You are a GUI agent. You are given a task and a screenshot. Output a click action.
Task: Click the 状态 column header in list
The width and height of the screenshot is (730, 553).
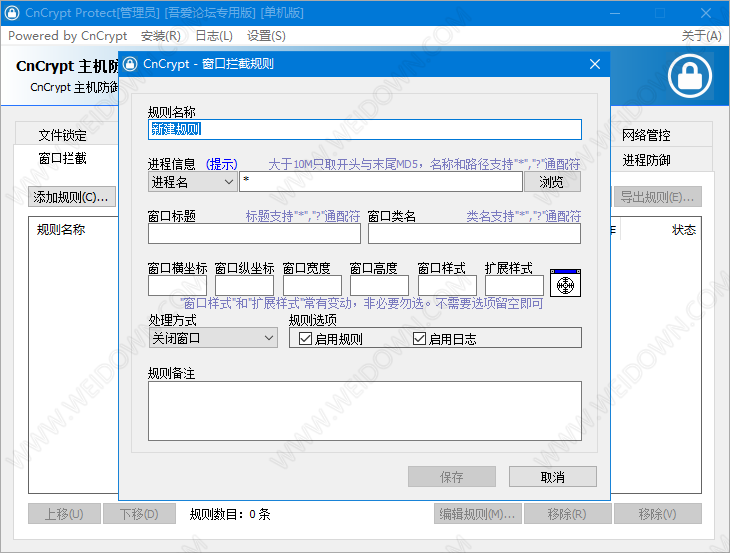click(x=684, y=229)
